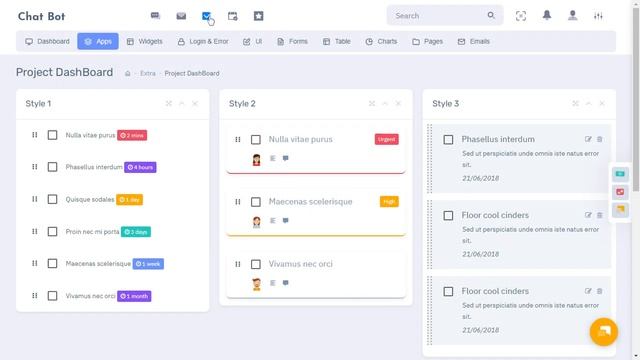Collapse the Style 3 panel

point(589,104)
